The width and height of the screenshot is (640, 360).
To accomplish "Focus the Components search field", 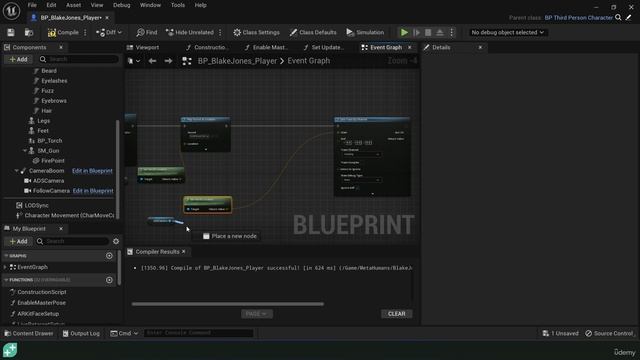I will (78, 59).
